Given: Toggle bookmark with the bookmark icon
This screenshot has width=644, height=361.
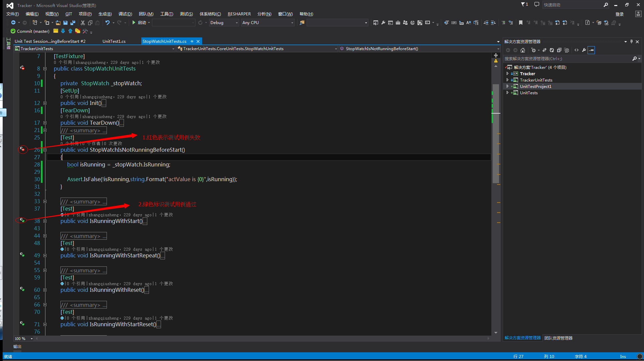Looking at the screenshot, I should 521,22.
